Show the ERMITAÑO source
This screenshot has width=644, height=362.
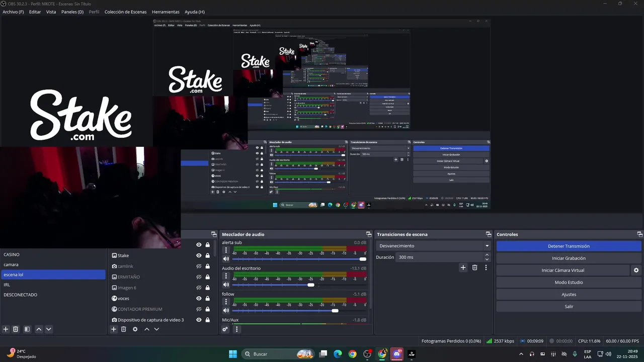click(199, 277)
